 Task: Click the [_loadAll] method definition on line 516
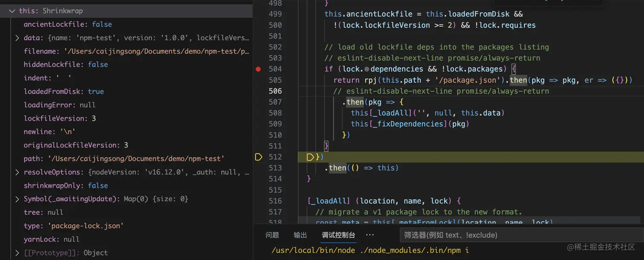click(329, 201)
